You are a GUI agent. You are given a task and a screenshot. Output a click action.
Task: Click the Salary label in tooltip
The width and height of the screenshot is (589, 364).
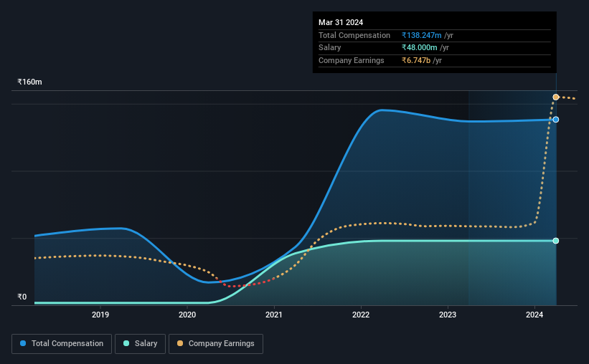pos(330,48)
